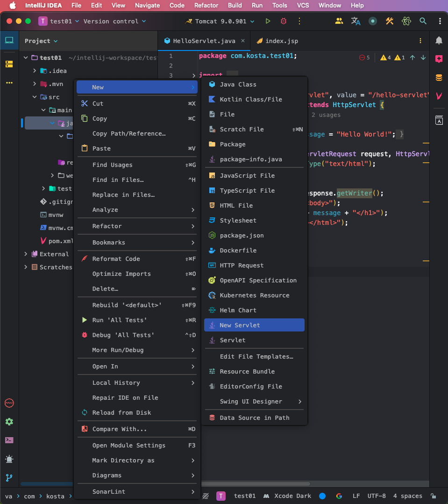This screenshot has height=504, width=448.
Task: Click the 4 spaces indent indicator
Action: 407,496
